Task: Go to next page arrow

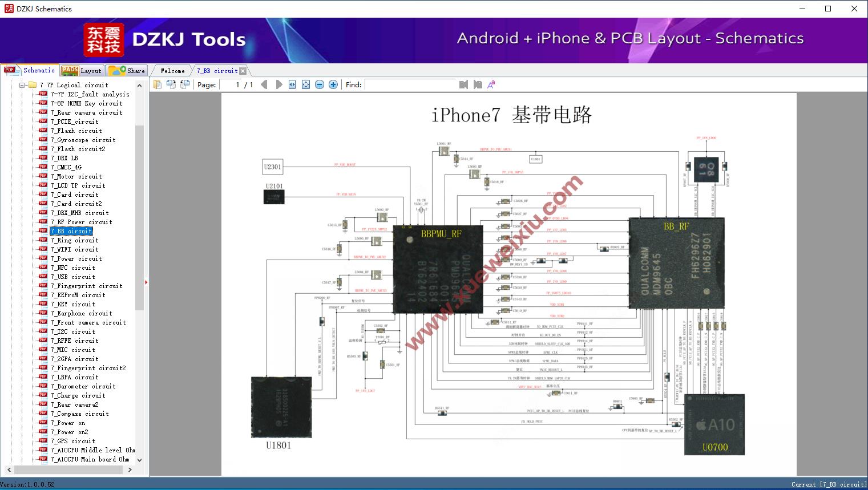Action: pyautogui.click(x=278, y=84)
